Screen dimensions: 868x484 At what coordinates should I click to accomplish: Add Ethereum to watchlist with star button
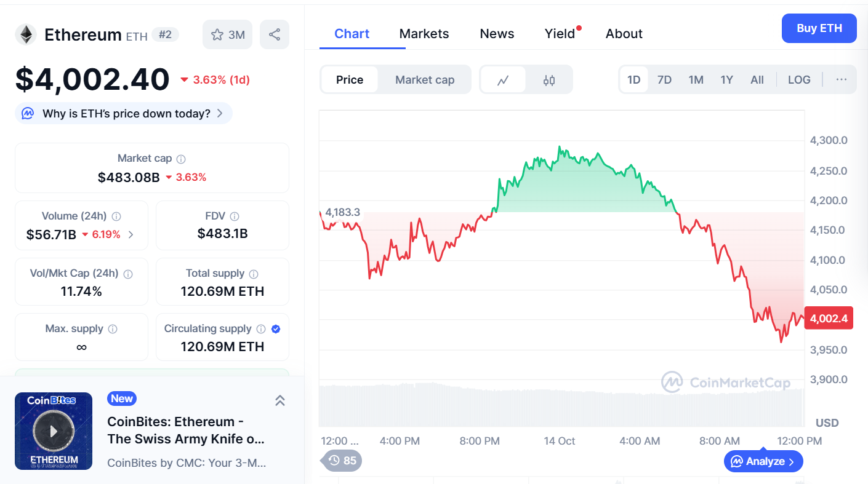(228, 34)
